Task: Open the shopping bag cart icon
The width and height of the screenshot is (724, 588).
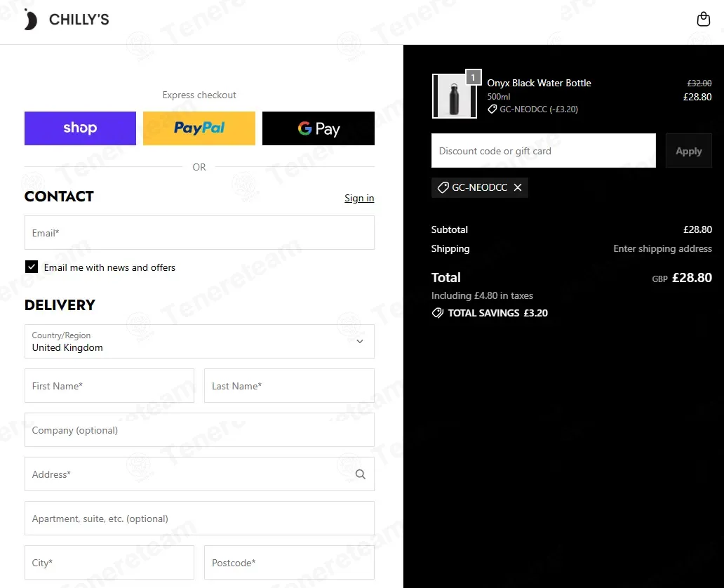Action: [703, 20]
